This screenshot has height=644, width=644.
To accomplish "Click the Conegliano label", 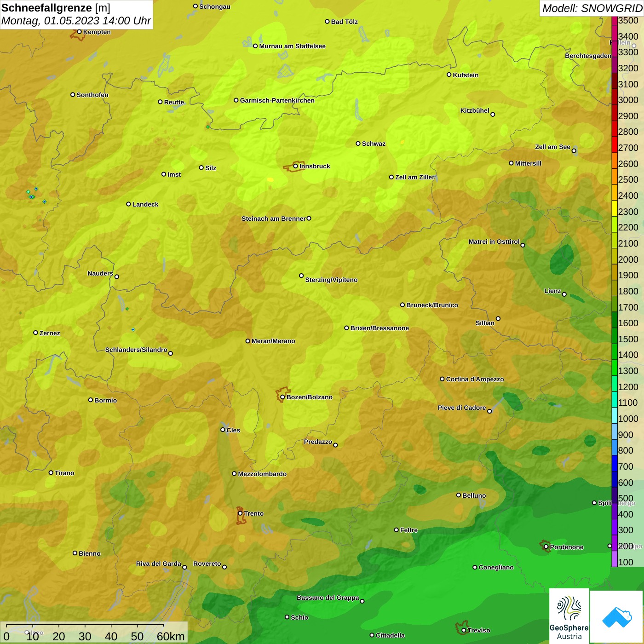I will (496, 567).
